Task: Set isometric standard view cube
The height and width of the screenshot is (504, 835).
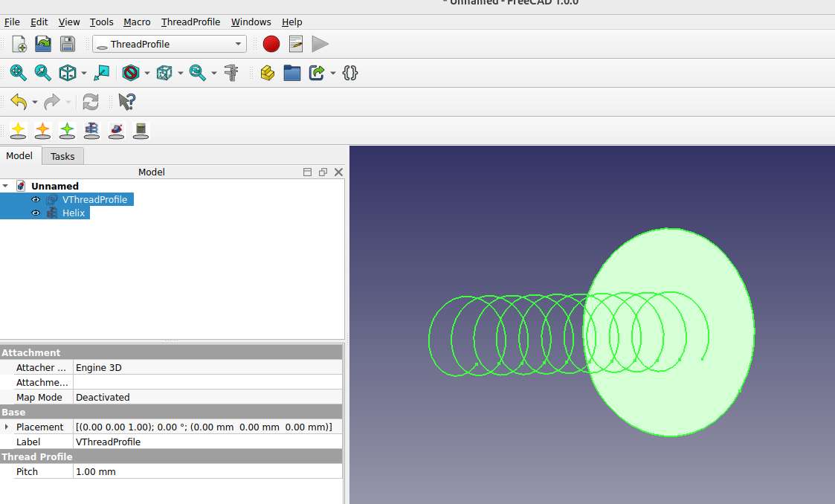Action: click(68, 73)
